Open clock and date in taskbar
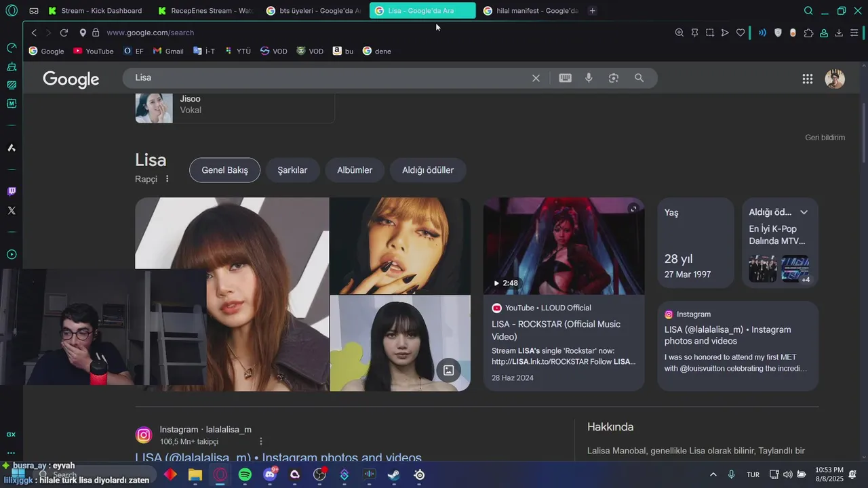Screen dimensions: 868x488 point(829,474)
